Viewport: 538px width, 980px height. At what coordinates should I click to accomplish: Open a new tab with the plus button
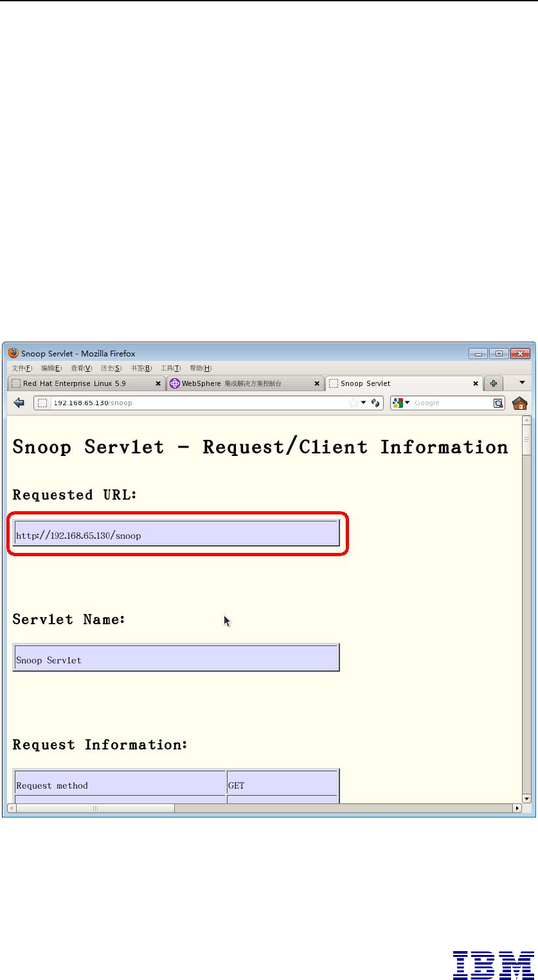(494, 383)
